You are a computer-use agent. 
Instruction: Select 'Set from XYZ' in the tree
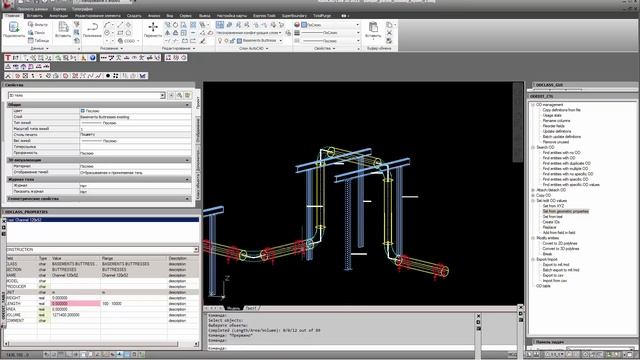click(553, 206)
